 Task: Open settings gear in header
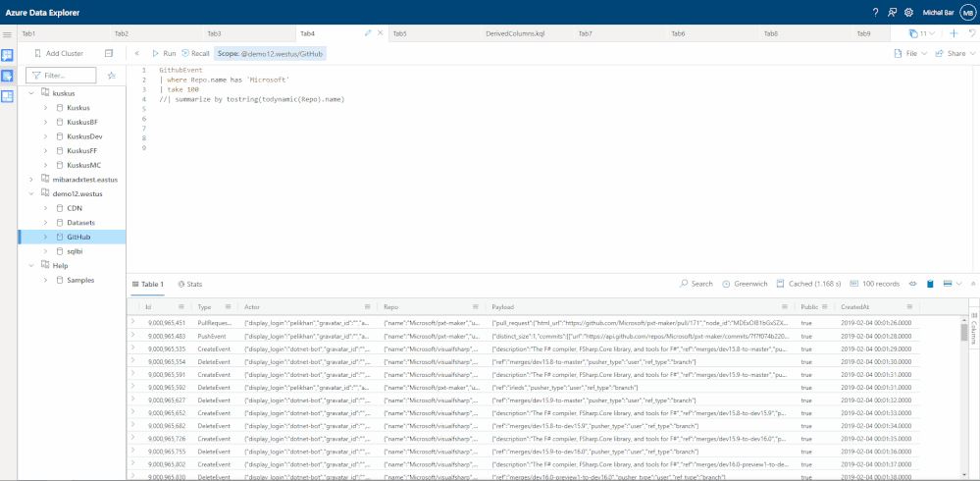pos(908,13)
